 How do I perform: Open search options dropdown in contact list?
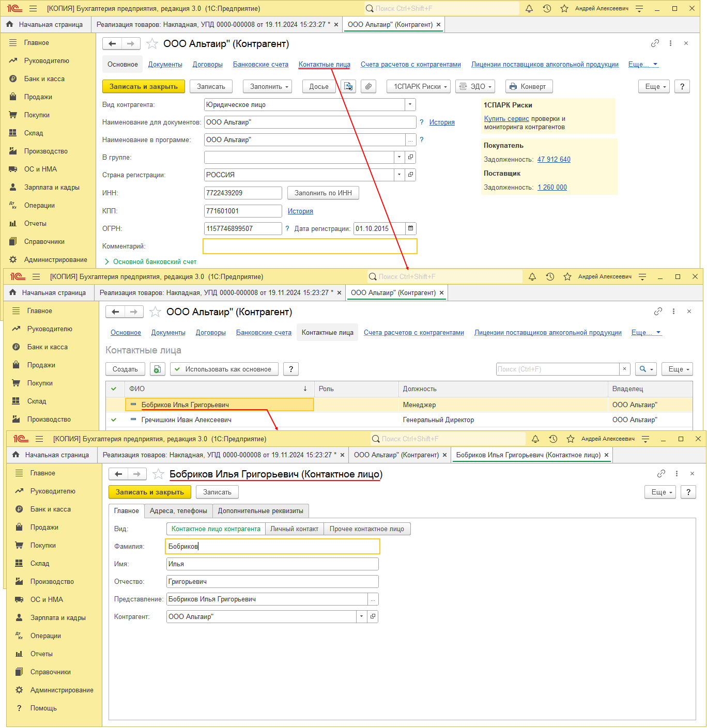pos(646,369)
